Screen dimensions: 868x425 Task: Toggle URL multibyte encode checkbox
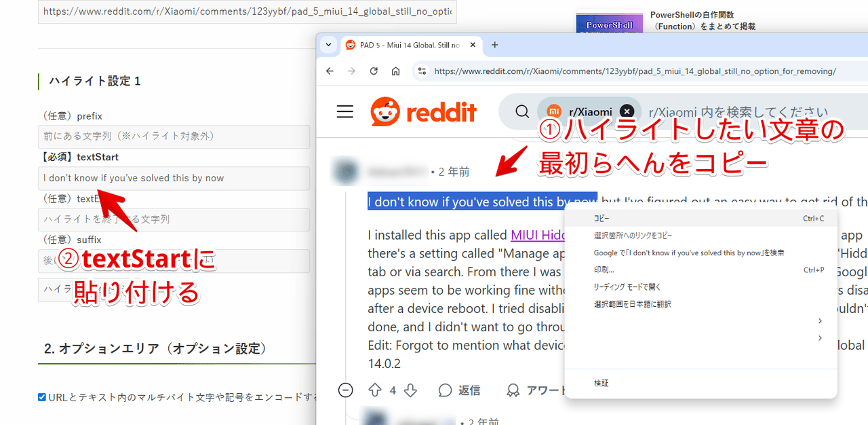pyautogui.click(x=42, y=397)
